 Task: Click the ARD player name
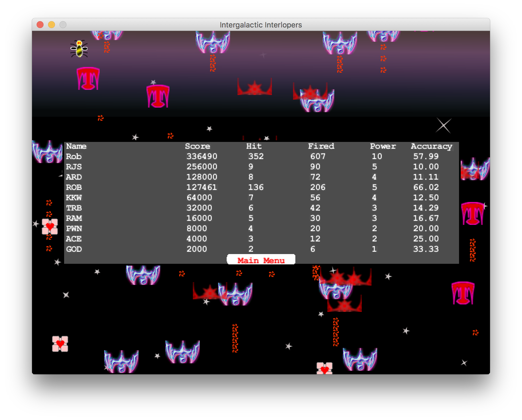pos(74,177)
